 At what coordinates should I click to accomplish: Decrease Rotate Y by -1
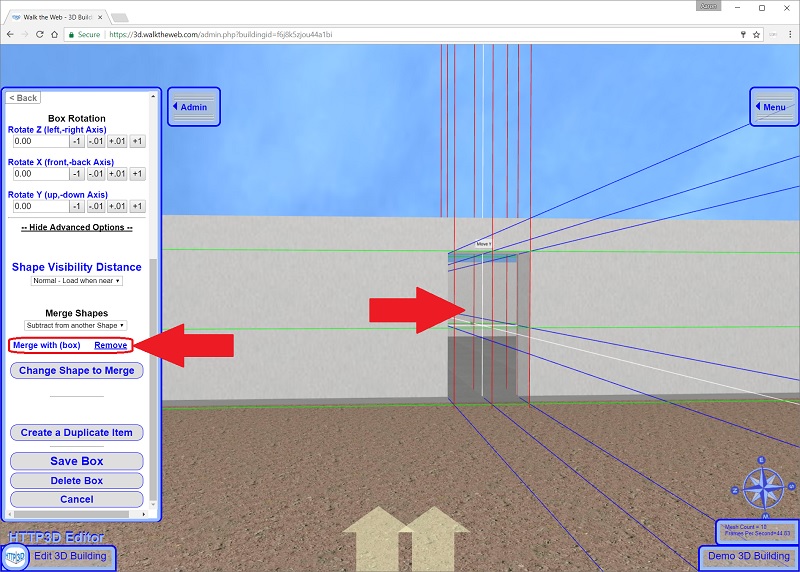click(x=77, y=207)
